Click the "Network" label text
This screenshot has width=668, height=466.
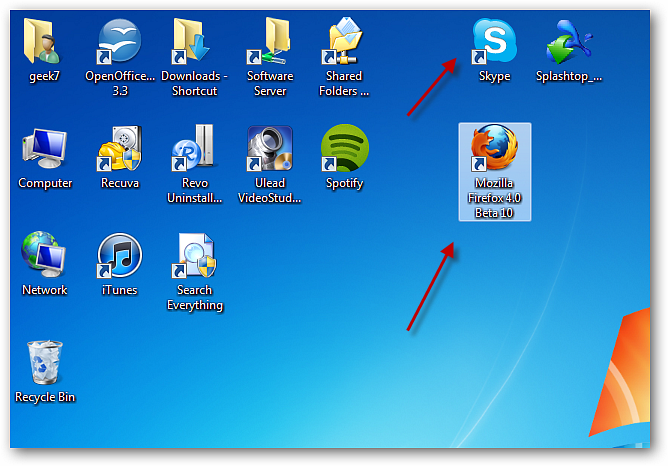[x=45, y=290]
